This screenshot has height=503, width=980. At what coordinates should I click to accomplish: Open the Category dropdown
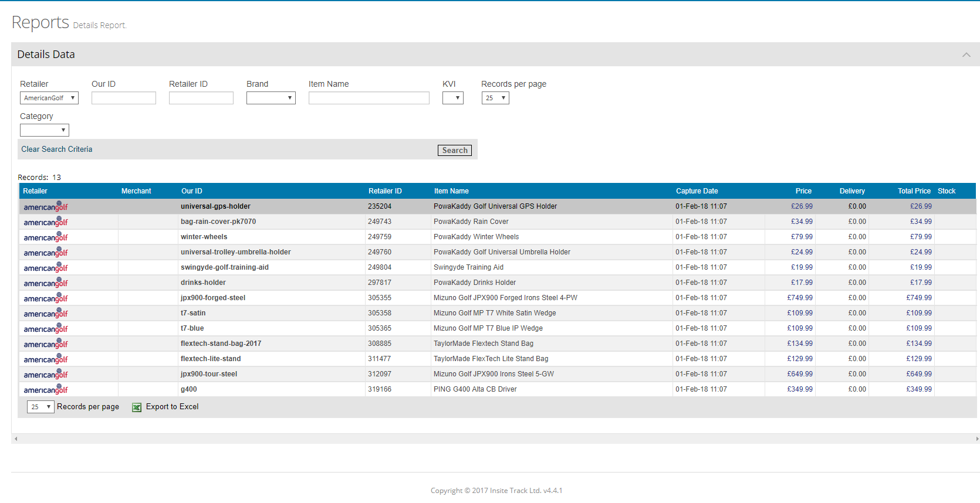(45, 130)
